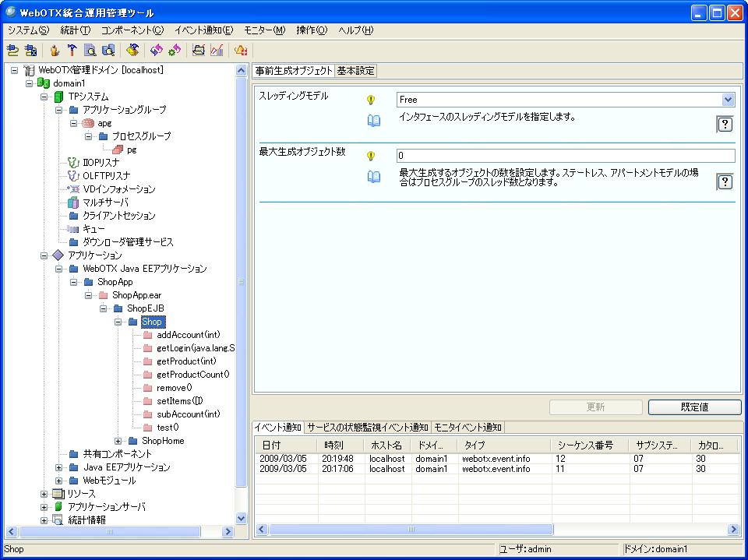Switch to the モニタイベント通知 tab
748x560 pixels.
tap(468, 428)
